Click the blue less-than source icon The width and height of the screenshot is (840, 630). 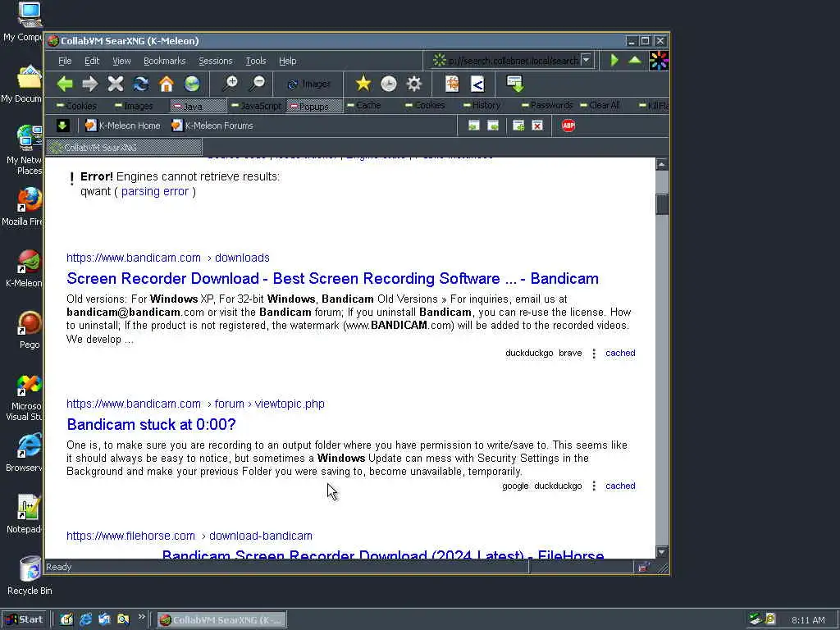point(477,84)
